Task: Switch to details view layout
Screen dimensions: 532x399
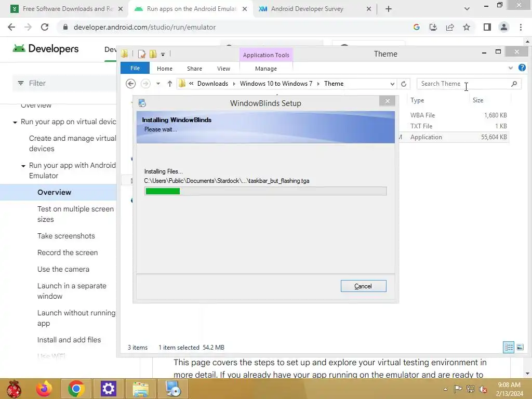Action: [x=509, y=347]
